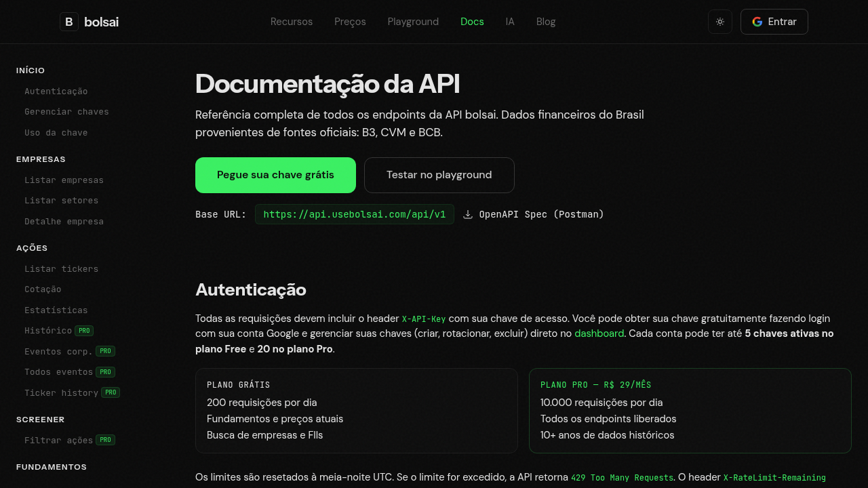Click the Plano Grátis card

tap(357, 411)
